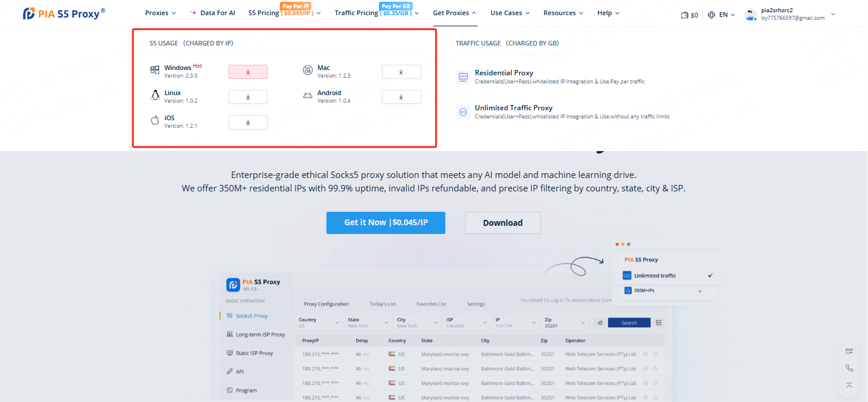This screenshot has width=868, height=402.
Task: Open the phone contact icon on right sidebar
Action: point(849,368)
